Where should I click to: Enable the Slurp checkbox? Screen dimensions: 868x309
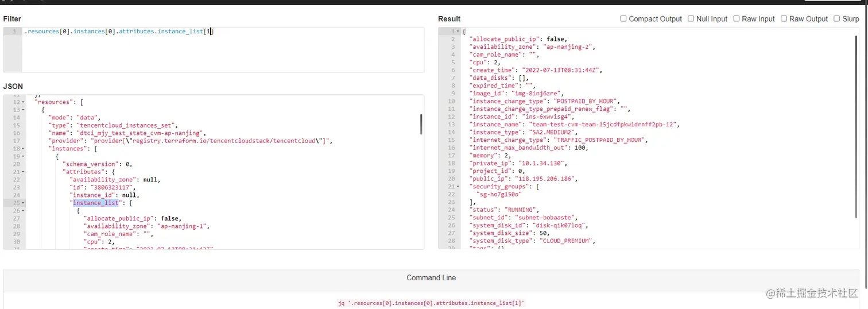point(837,19)
